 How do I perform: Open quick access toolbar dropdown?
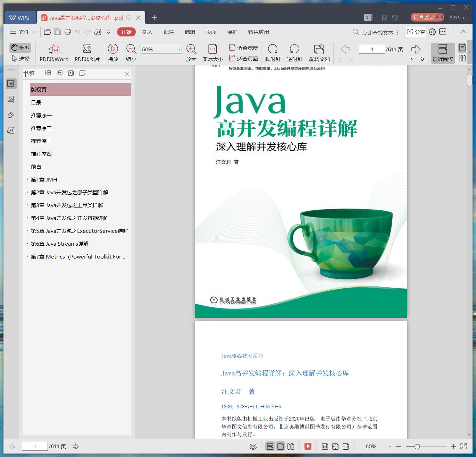(108, 32)
